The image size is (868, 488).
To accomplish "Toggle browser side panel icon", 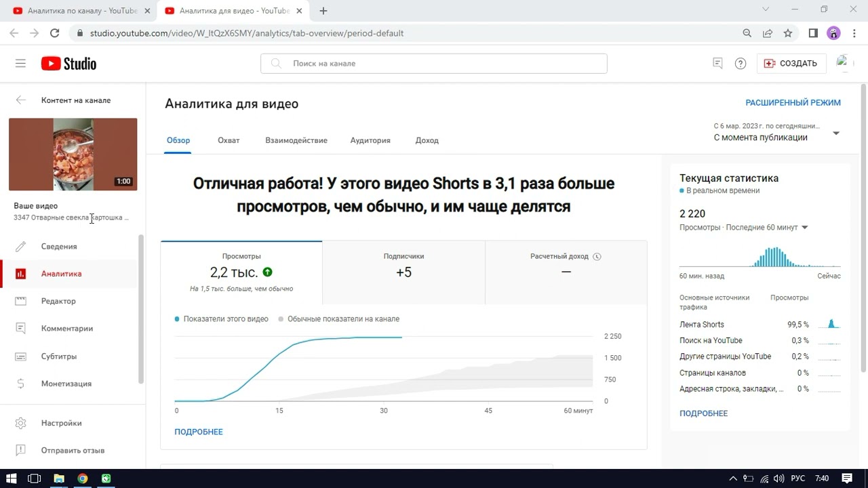I will coord(813,33).
